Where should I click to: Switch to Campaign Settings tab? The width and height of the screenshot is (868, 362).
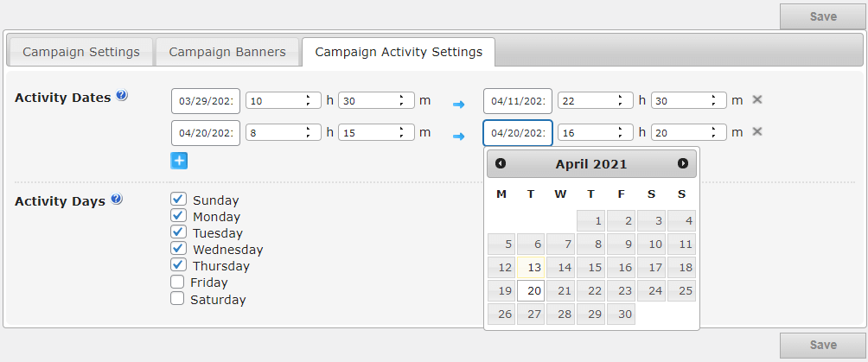click(81, 52)
